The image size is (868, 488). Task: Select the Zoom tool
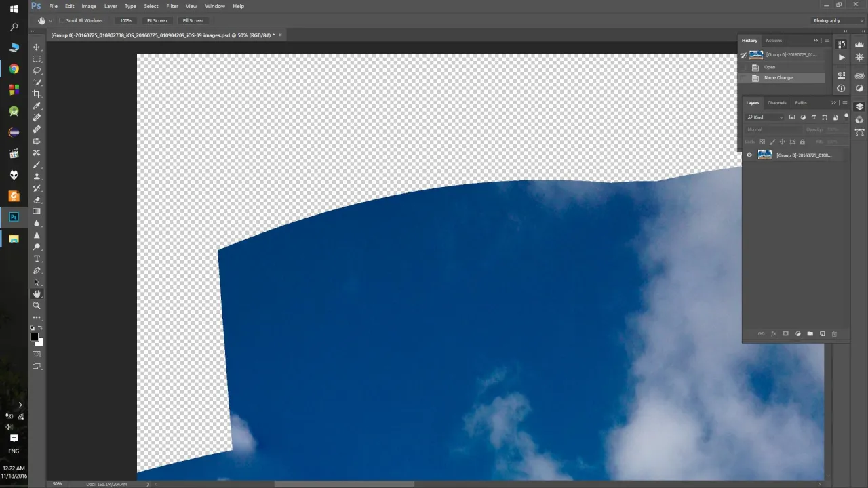tap(37, 306)
